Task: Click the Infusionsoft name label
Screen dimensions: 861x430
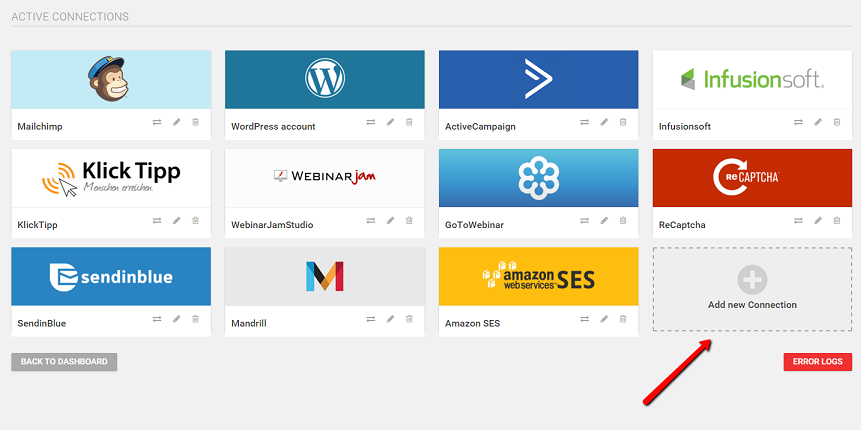Action: (685, 127)
